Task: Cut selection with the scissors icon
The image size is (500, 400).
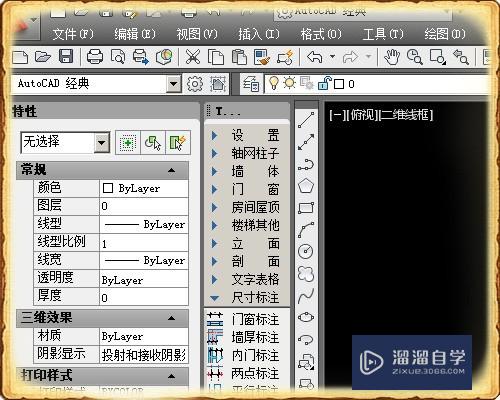Action: click(193, 57)
